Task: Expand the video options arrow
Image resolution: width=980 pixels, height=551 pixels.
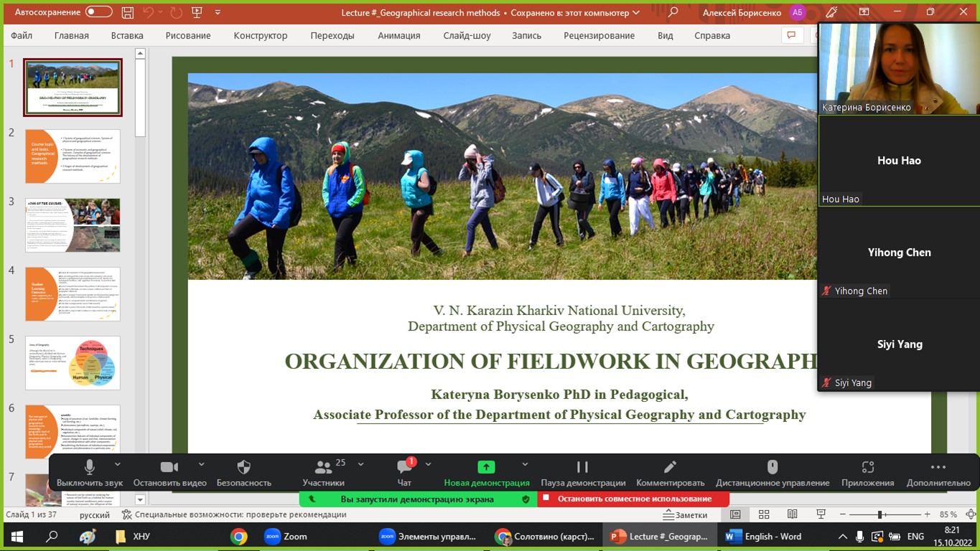Action: (201, 464)
